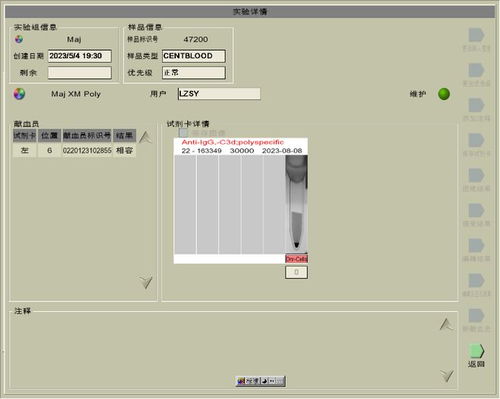Click the 创建日期 field 2023/5/4 19:30

(80, 56)
